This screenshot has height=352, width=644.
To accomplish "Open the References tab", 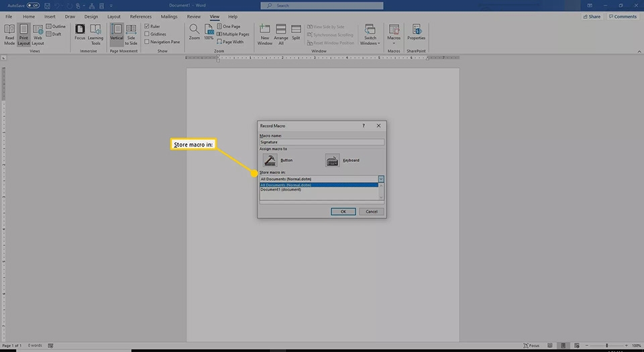I will coord(140,16).
